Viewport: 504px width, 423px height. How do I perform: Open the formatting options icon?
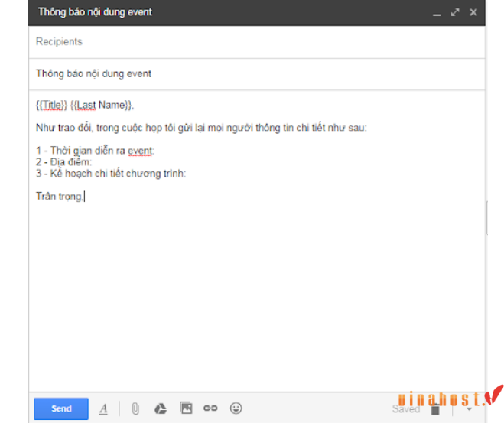point(103,409)
